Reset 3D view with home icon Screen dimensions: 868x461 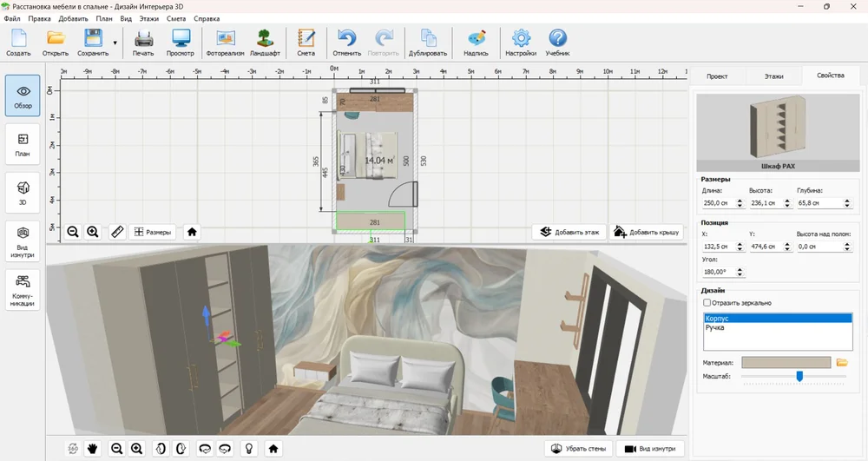coord(273,448)
